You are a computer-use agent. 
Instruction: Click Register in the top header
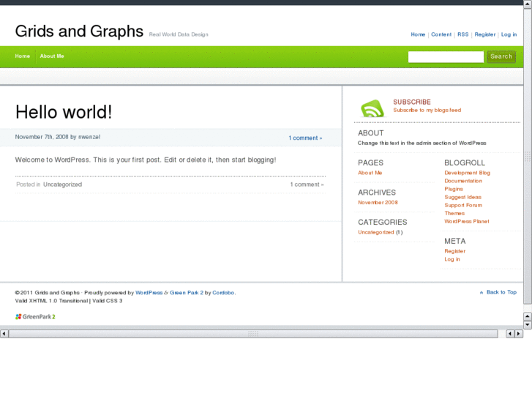[x=485, y=34]
